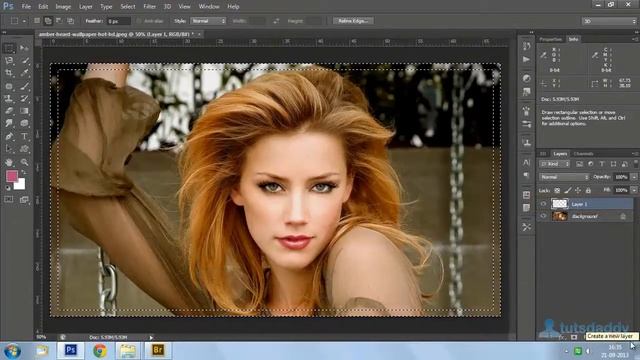The image size is (640, 360).
Task: Select the Spot Healing Brush tool
Action: click(x=9, y=86)
